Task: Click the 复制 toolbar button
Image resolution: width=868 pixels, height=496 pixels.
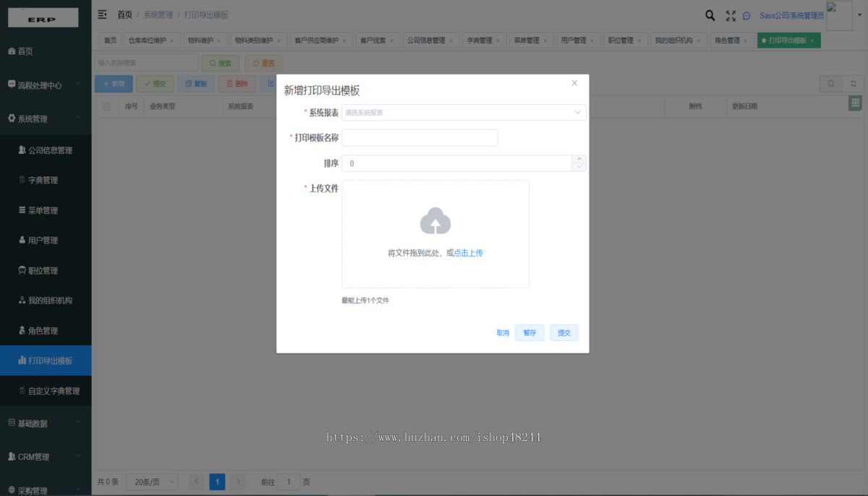Action: point(196,84)
